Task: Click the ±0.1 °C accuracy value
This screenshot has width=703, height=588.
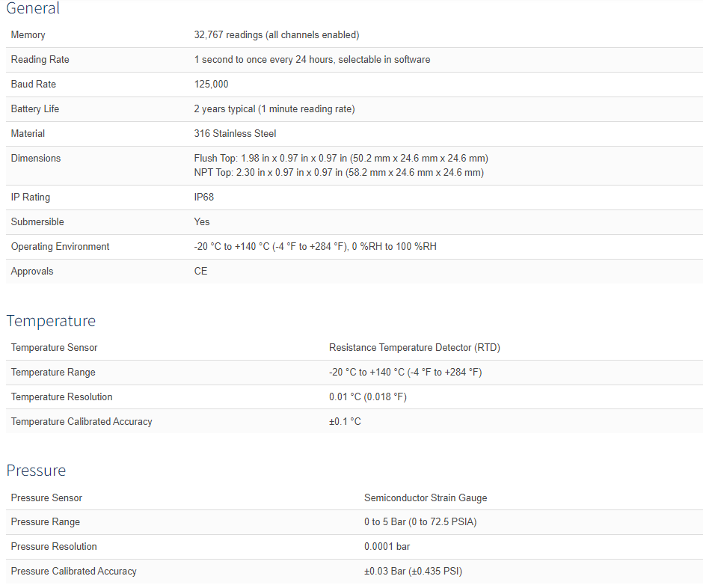Action: 345,422
